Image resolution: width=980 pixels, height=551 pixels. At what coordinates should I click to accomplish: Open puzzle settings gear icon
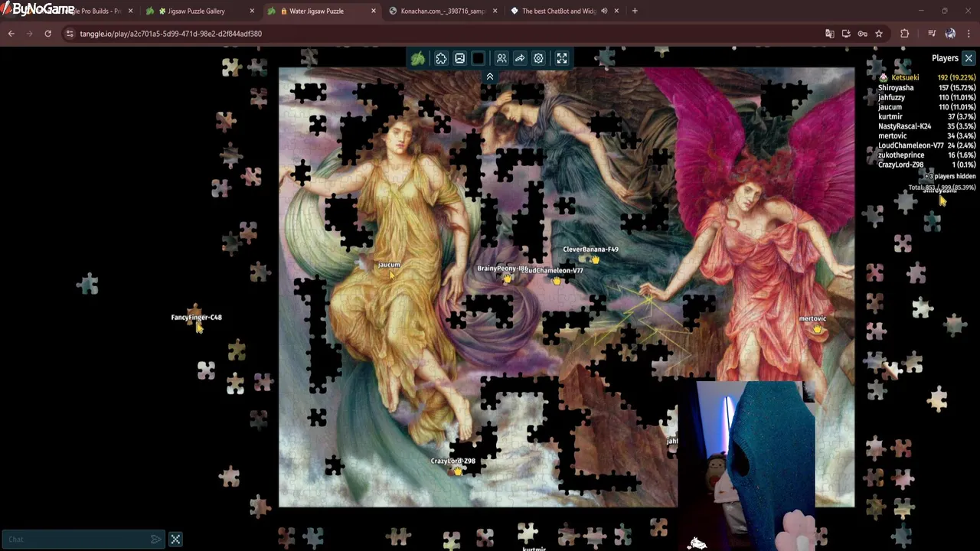click(x=538, y=58)
